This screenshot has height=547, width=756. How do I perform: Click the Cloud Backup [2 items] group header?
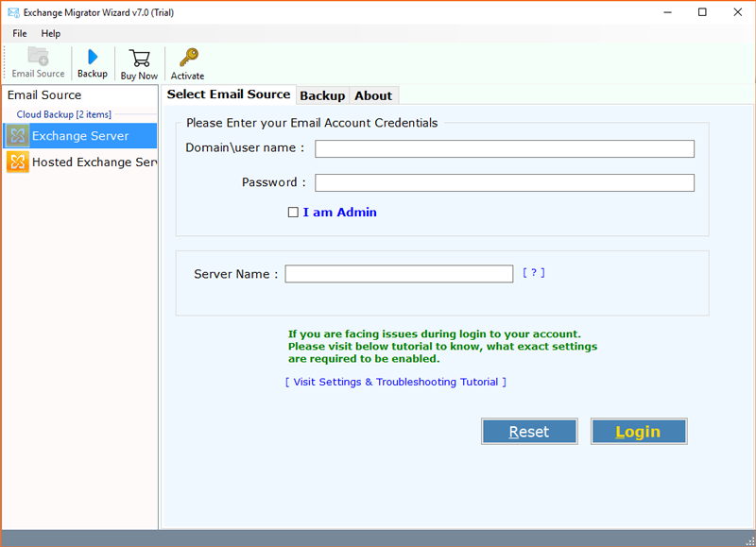coord(63,114)
